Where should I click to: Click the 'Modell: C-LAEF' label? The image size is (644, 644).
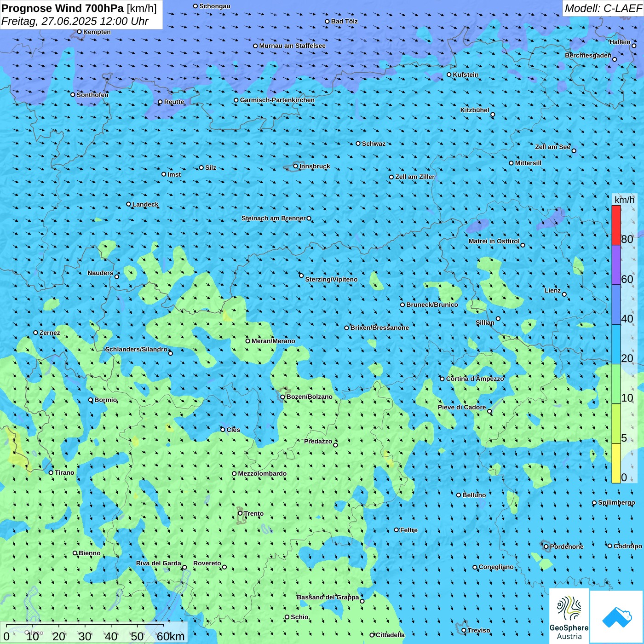[603, 8]
